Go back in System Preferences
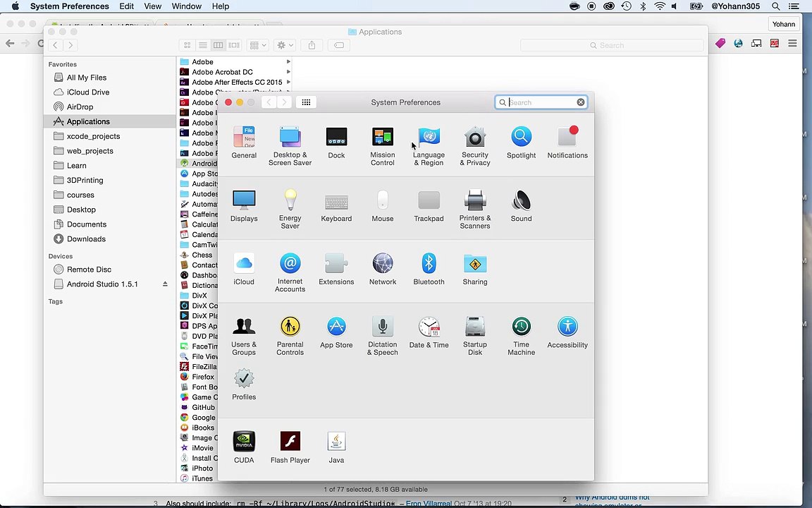Viewport: 812px width, 508px height. [x=269, y=102]
